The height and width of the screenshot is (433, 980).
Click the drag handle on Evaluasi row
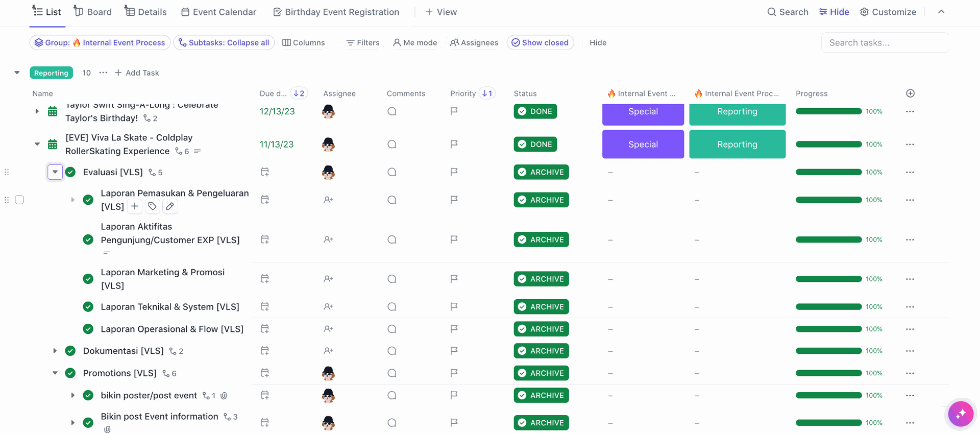tap(7, 172)
